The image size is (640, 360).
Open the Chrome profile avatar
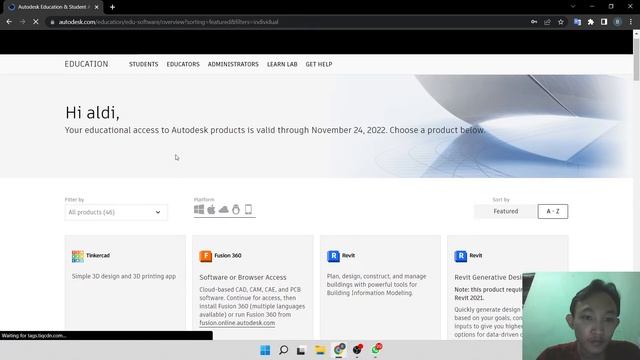pyautogui.click(x=618, y=22)
